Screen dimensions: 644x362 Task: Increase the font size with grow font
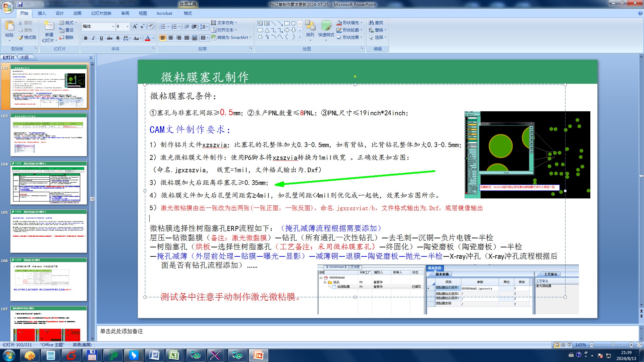[x=135, y=26]
